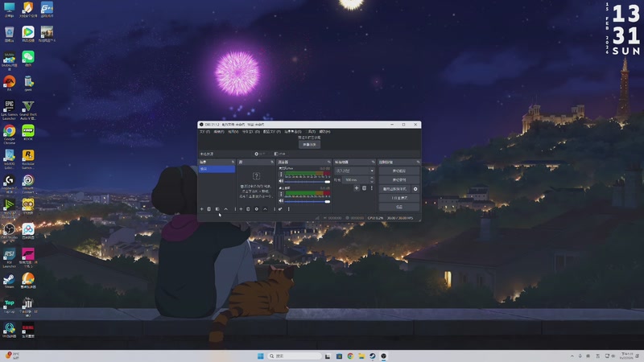Select the highlighted scene in the Scenes list
The height and width of the screenshot is (362, 644).
217,169
